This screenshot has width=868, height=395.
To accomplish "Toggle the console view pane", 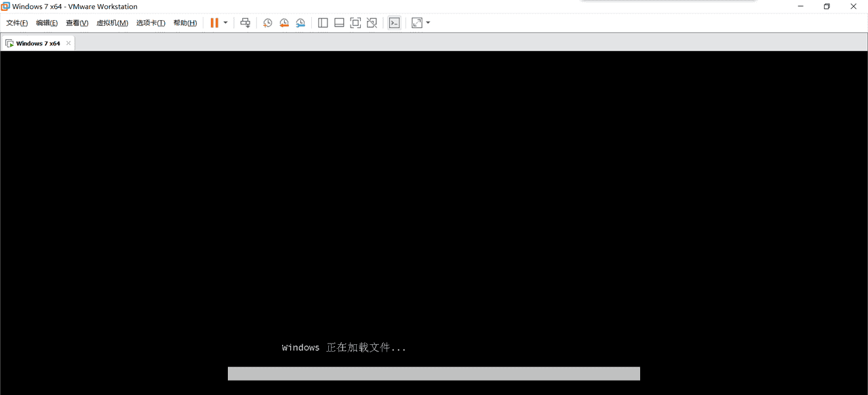I will tap(394, 22).
